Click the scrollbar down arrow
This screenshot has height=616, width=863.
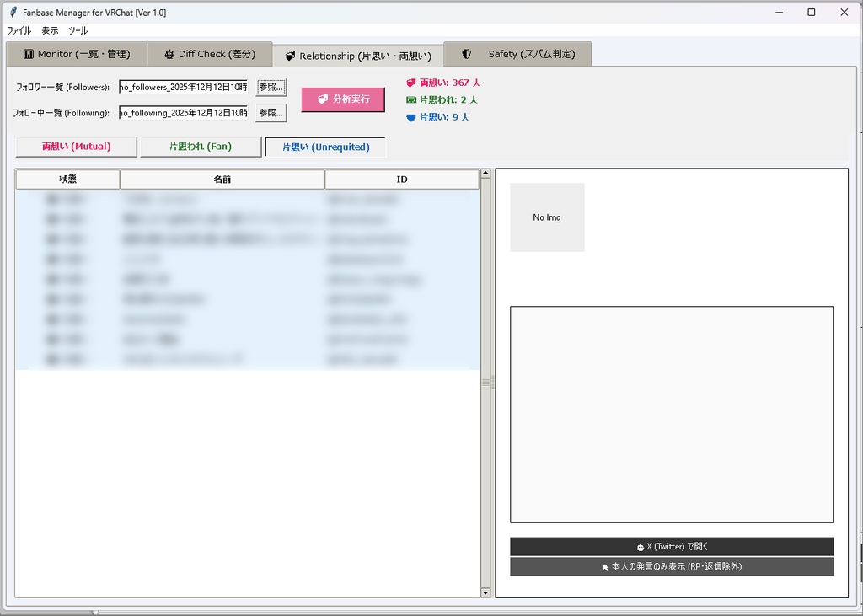[x=485, y=593]
